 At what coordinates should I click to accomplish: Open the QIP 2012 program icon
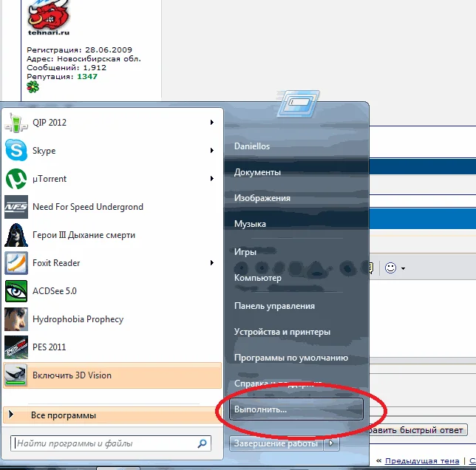16,123
